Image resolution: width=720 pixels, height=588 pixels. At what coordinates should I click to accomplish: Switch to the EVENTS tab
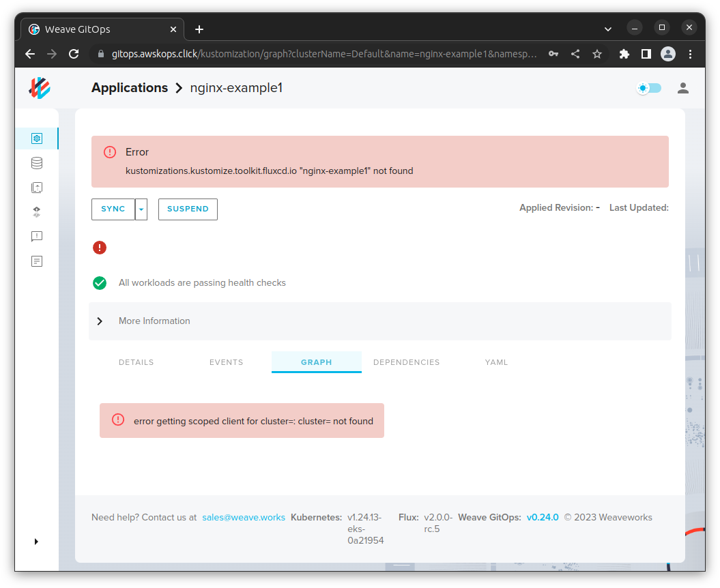227,362
